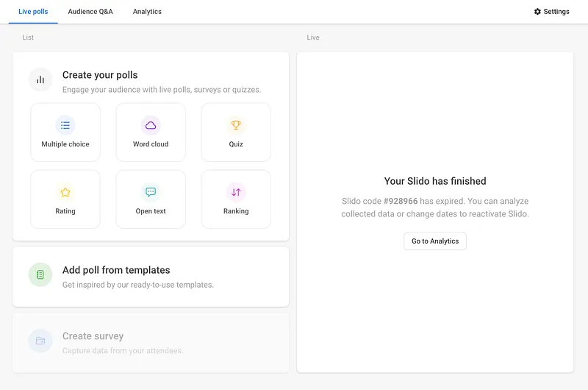Click the Go to Analytics button
The height and width of the screenshot is (390, 588).
(435, 241)
